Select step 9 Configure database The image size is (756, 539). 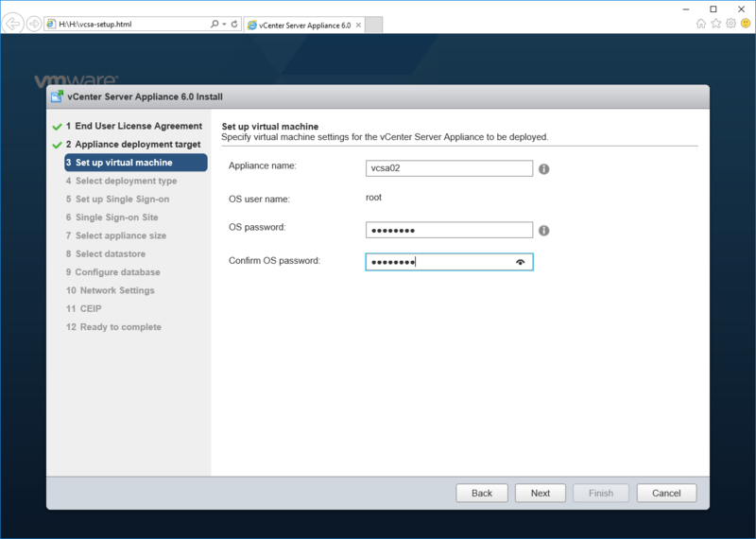pyautogui.click(x=112, y=272)
